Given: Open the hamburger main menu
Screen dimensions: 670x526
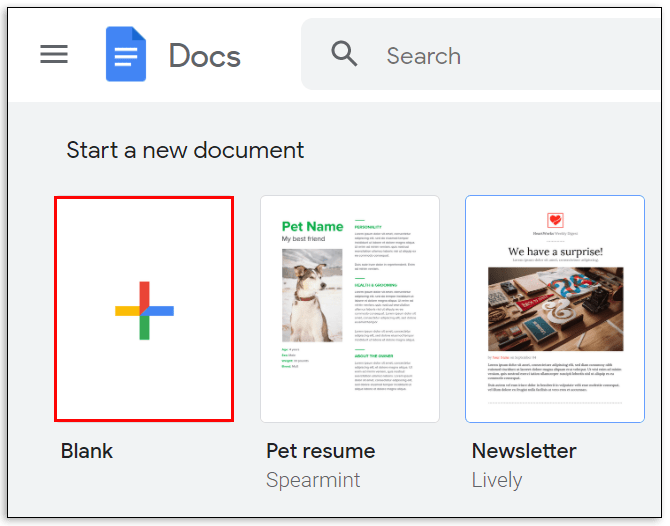Looking at the screenshot, I should coord(54,54).
